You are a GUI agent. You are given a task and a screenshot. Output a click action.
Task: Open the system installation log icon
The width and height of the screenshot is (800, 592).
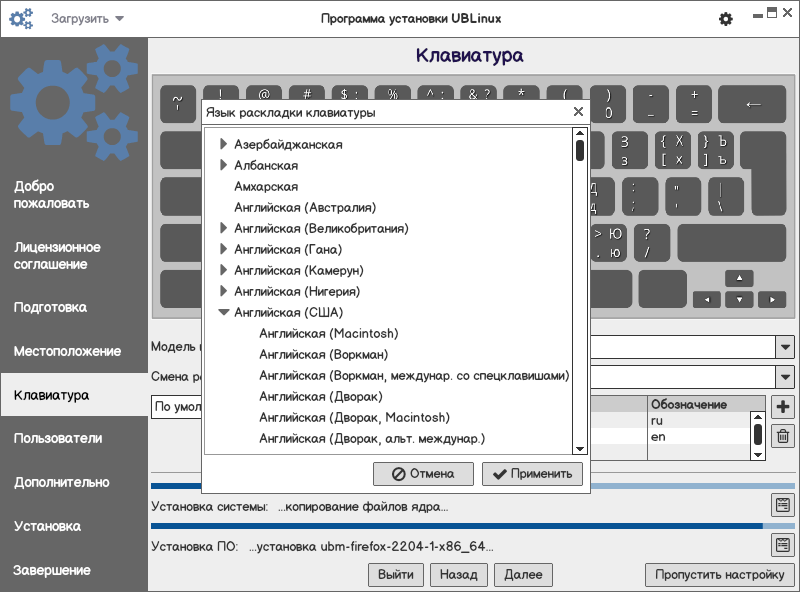[783, 505]
